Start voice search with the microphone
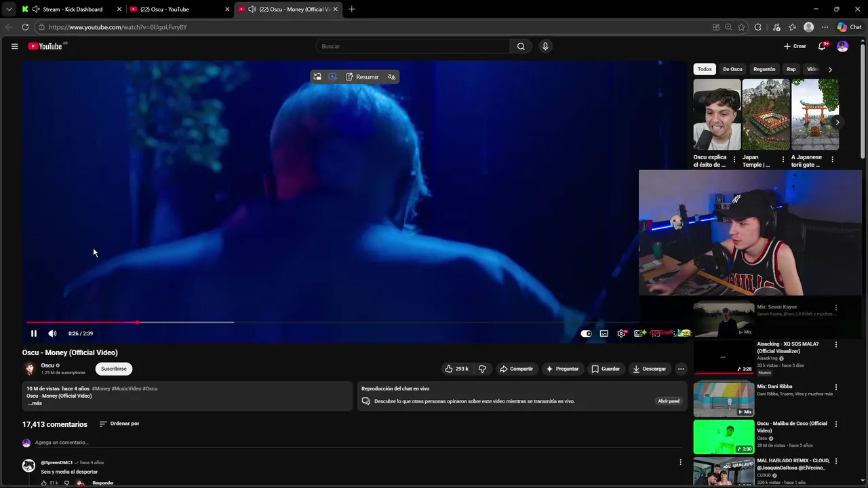The height and width of the screenshot is (488, 868). point(545,46)
